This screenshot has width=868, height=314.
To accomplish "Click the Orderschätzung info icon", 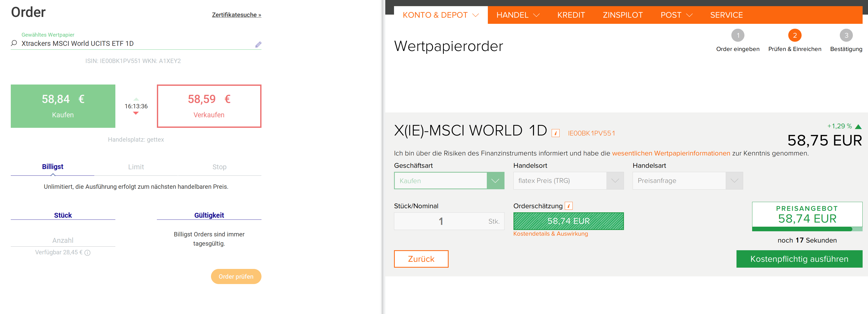I will pos(568,206).
